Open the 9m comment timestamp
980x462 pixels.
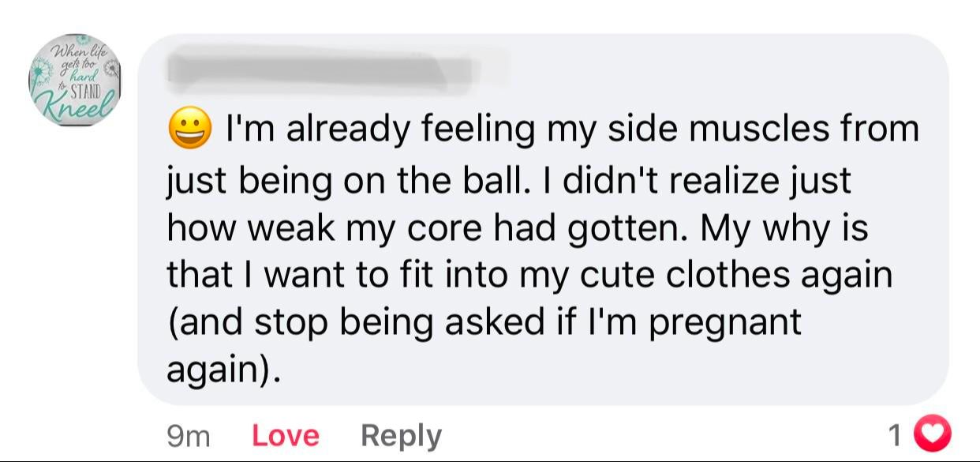click(x=188, y=436)
